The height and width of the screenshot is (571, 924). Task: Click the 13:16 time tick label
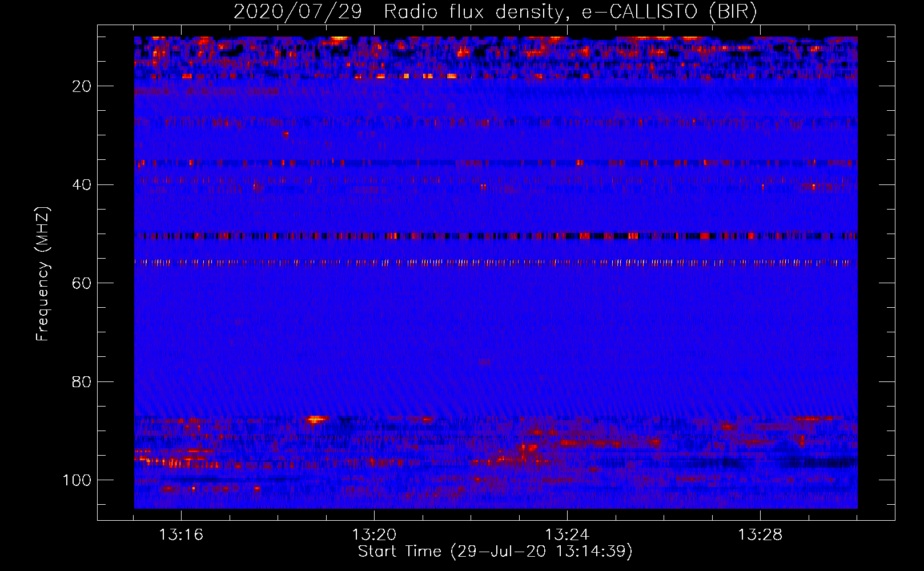pyautogui.click(x=181, y=535)
